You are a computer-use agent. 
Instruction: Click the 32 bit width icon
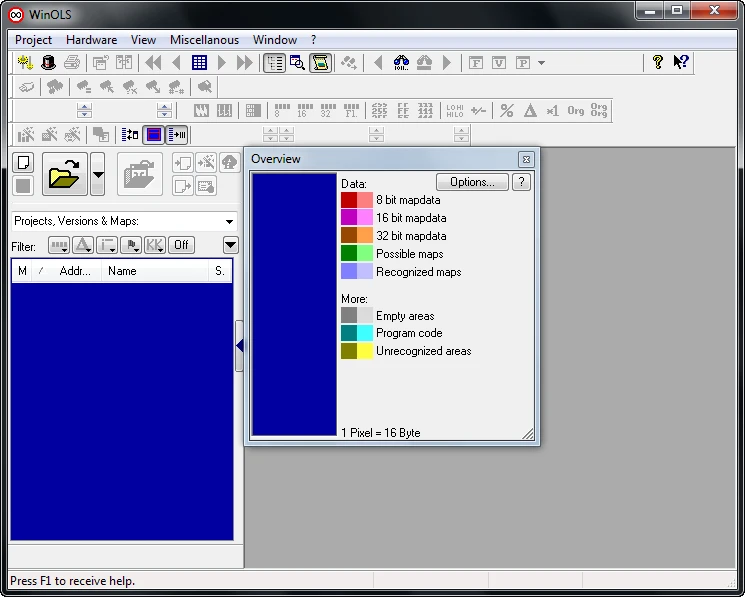pos(328,111)
